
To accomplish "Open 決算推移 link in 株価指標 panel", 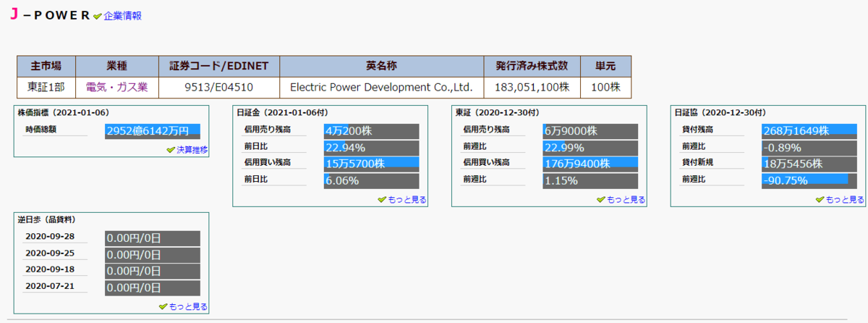I will click(x=192, y=149).
